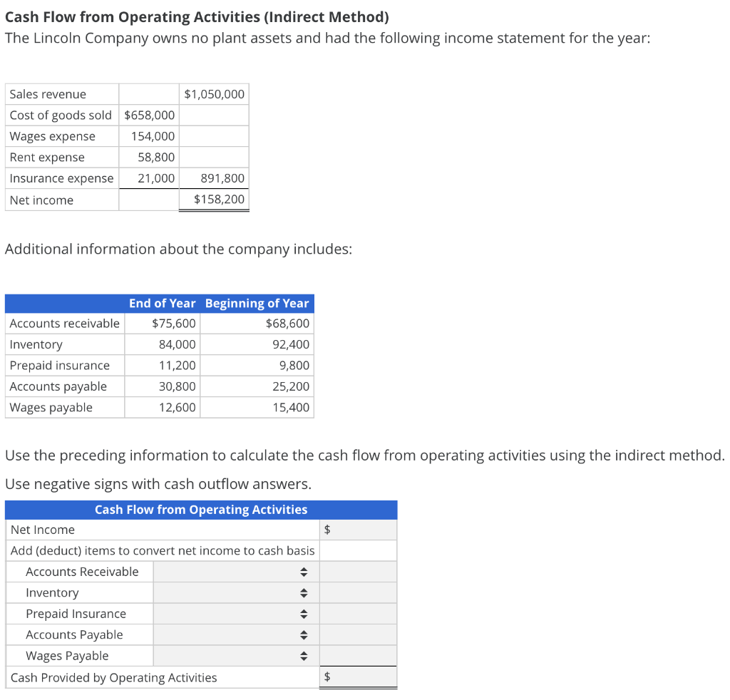This screenshot has width=730, height=700.
Task: Select the Sales revenue row
Action: click(62, 93)
